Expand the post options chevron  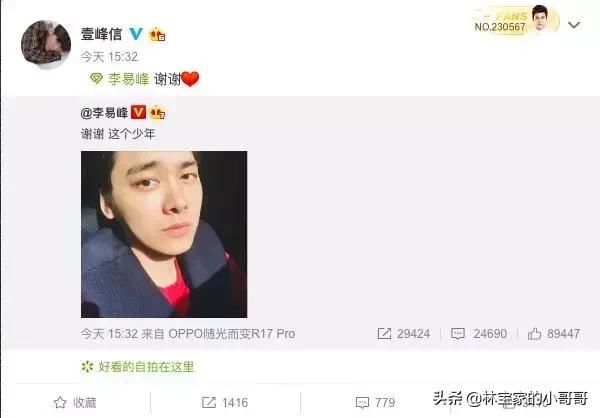tap(574, 25)
